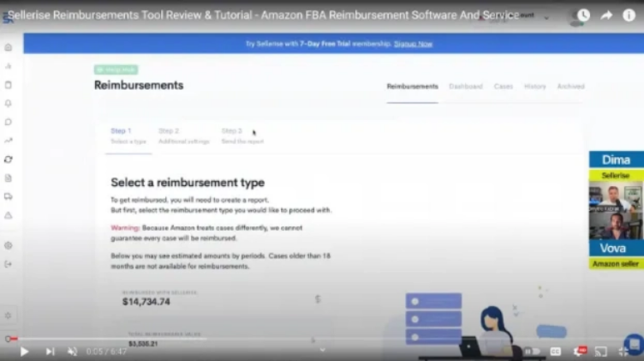Open video quality settings gear
Image resolution: width=644 pixels, height=361 pixels.
(x=579, y=351)
